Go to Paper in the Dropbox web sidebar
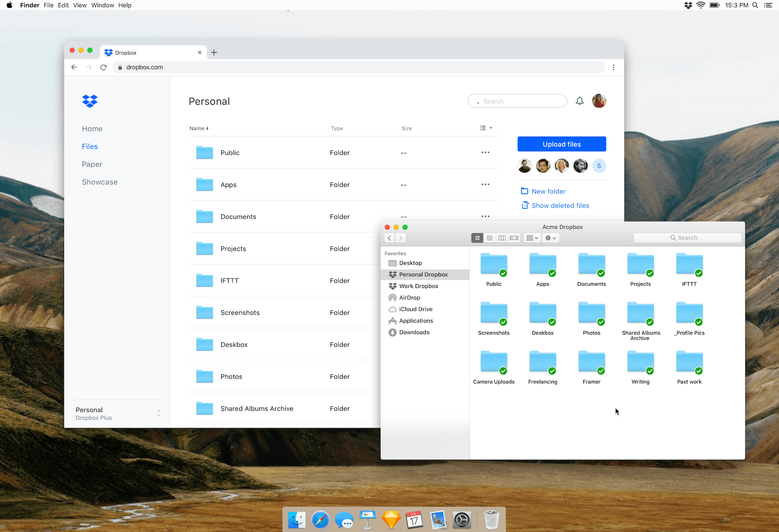This screenshot has height=532, width=779. click(x=92, y=164)
